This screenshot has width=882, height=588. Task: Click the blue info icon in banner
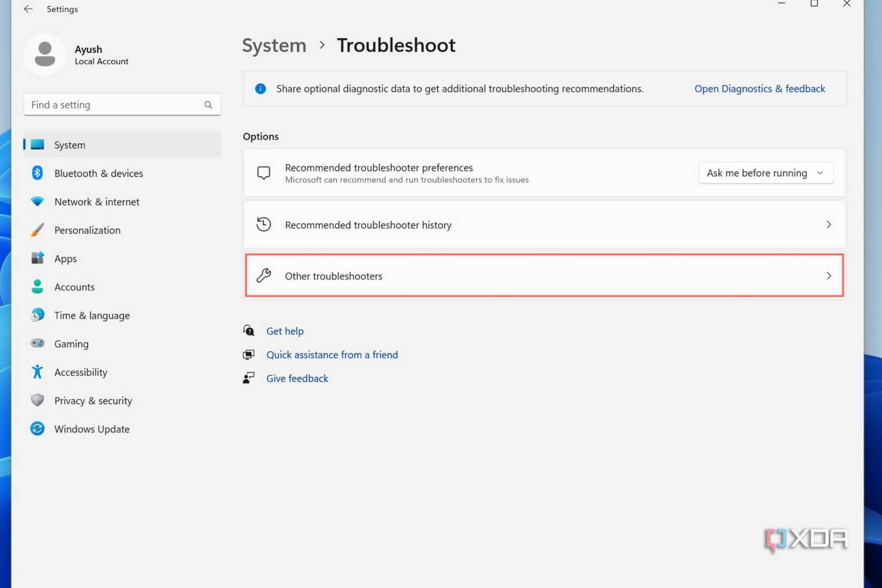tap(260, 89)
